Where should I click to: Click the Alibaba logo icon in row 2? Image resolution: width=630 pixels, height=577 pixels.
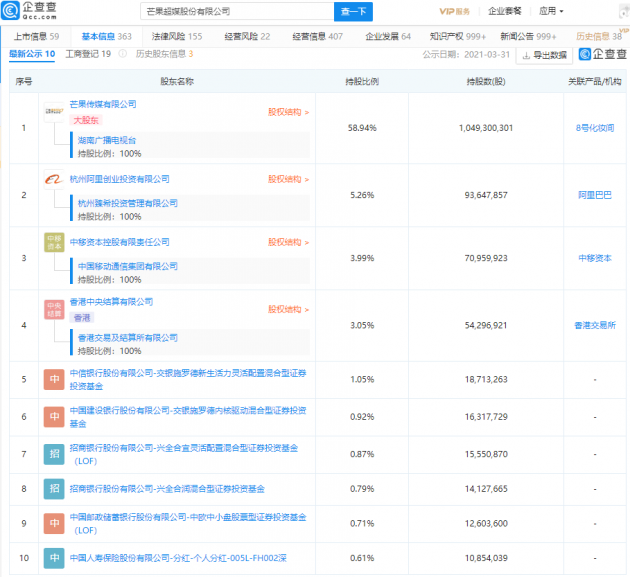point(53,179)
